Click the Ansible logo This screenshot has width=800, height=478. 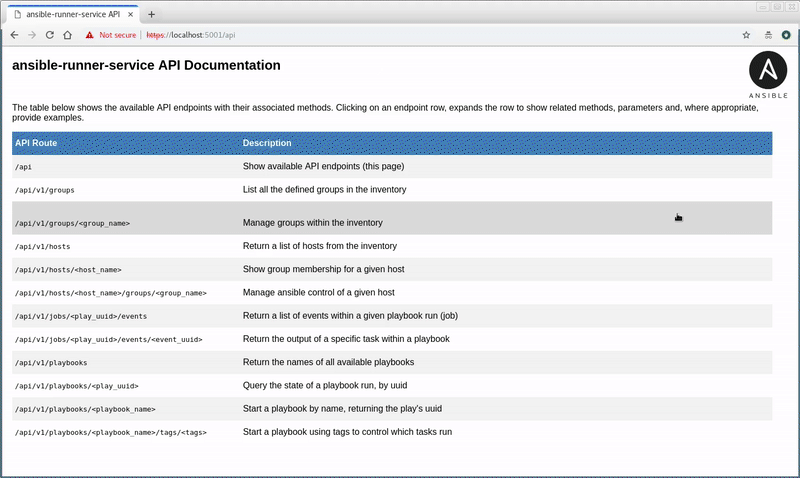pos(768,74)
